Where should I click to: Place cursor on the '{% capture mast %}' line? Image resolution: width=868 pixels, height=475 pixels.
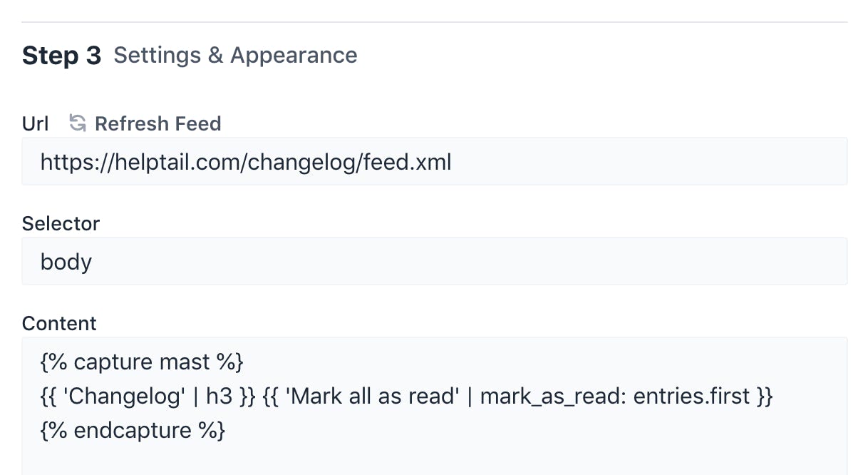(x=142, y=362)
